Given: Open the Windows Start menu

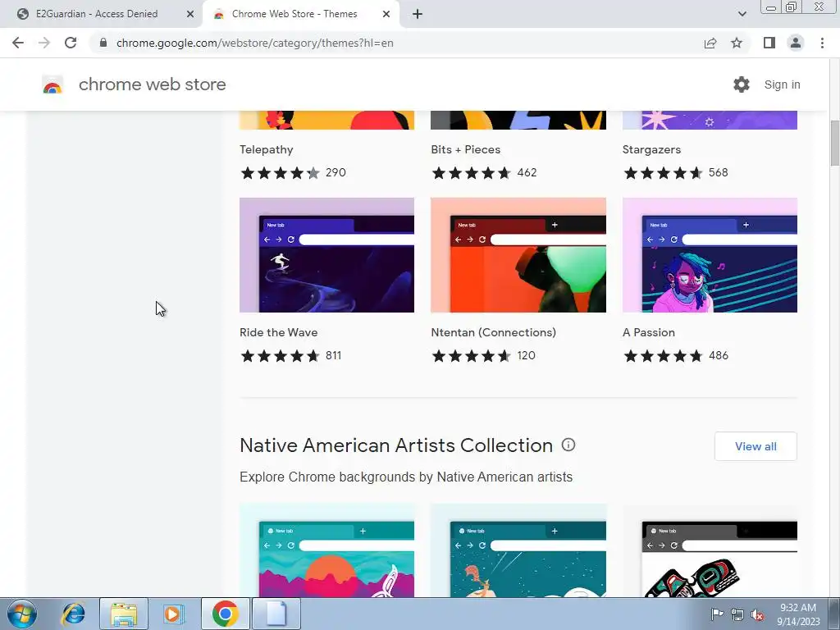Looking at the screenshot, I should click(x=22, y=614).
